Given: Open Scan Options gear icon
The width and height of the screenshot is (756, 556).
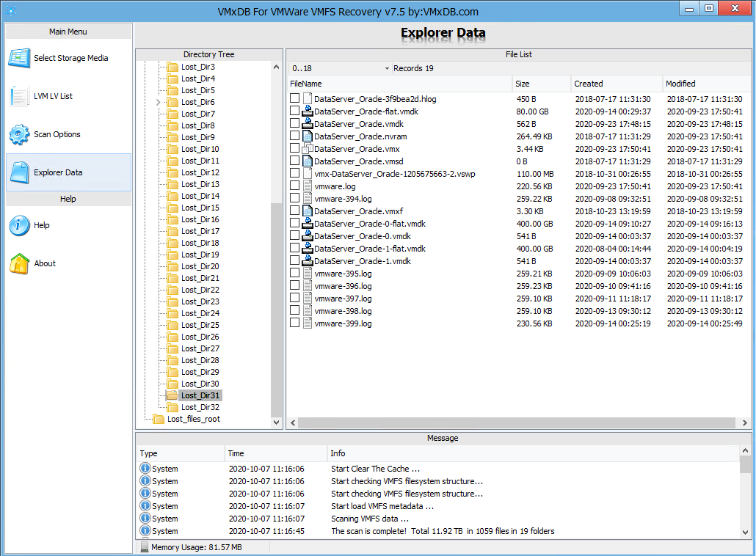Looking at the screenshot, I should pos(19,134).
